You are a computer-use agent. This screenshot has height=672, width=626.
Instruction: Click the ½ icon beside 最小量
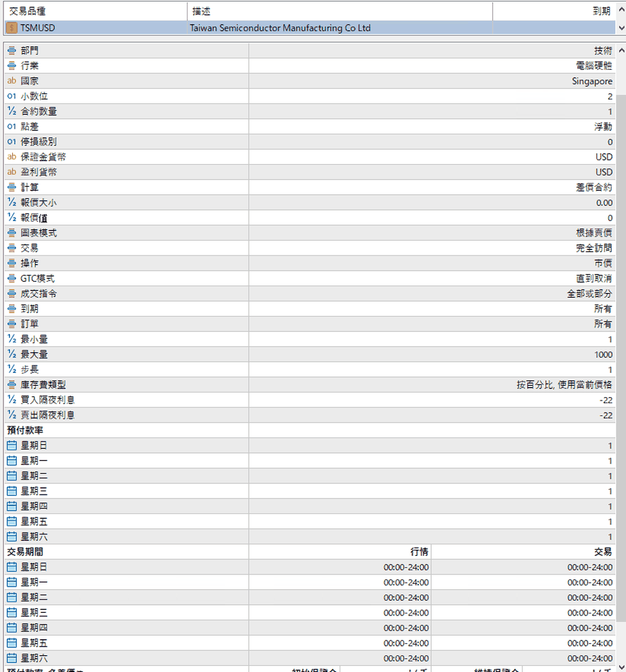[x=11, y=339]
